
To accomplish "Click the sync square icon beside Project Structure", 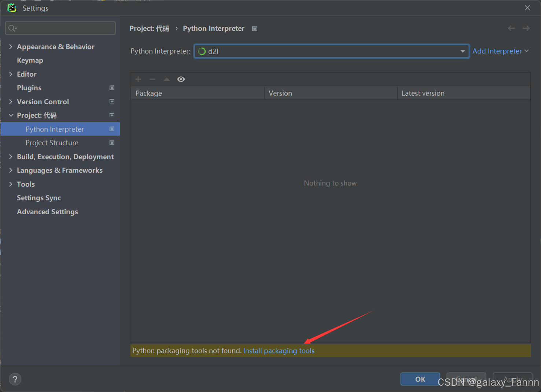I will point(112,143).
